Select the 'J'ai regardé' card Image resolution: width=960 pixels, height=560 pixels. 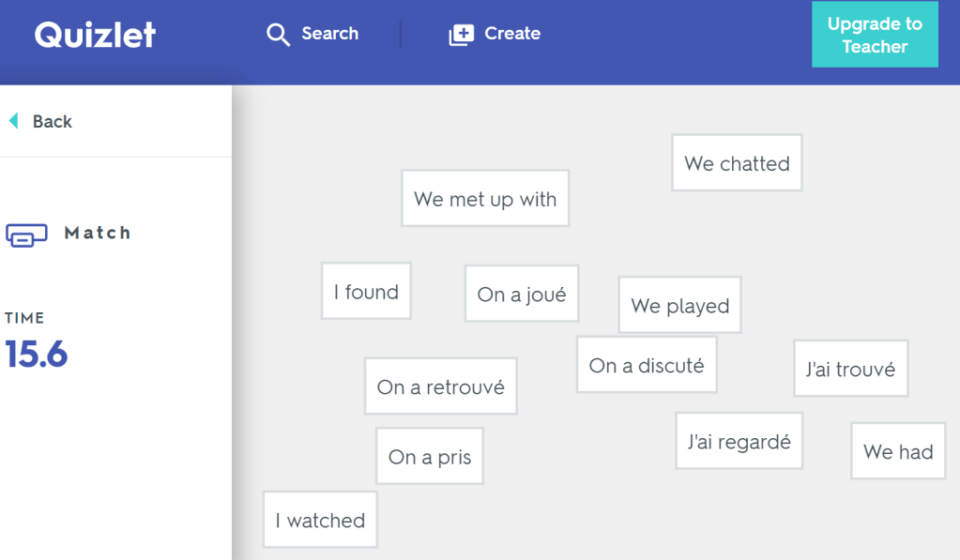click(x=739, y=440)
